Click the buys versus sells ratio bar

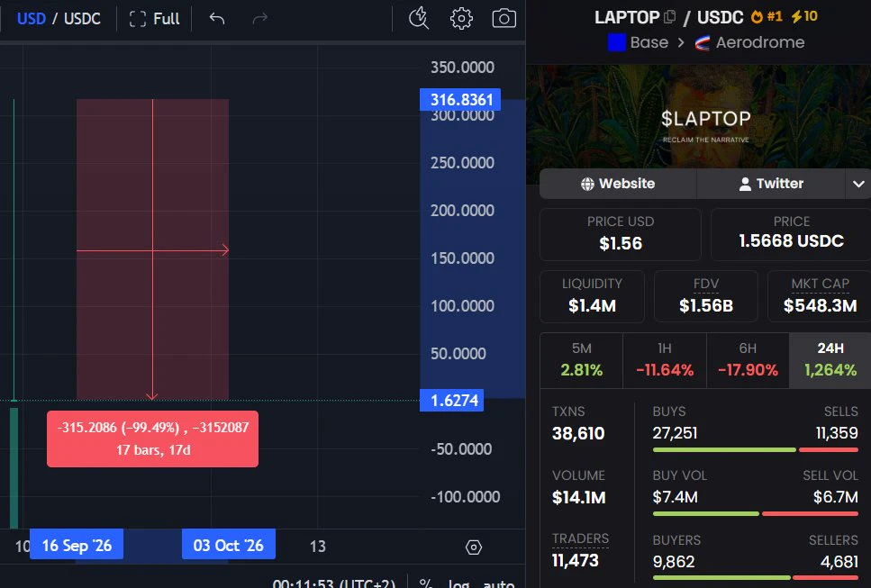[x=756, y=449]
